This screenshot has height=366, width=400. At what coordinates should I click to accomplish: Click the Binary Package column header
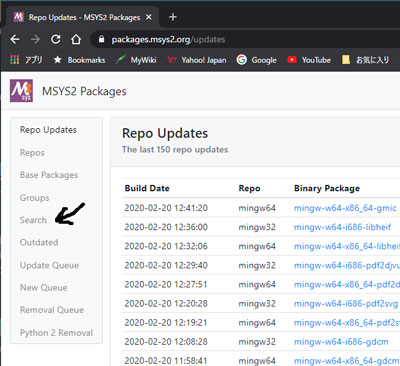click(x=327, y=188)
